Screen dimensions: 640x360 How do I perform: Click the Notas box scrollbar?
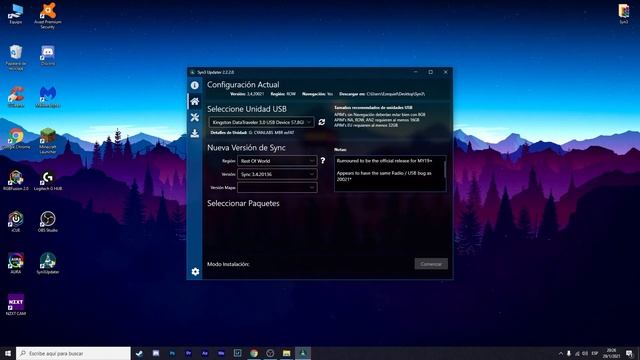pyautogui.click(x=445, y=168)
